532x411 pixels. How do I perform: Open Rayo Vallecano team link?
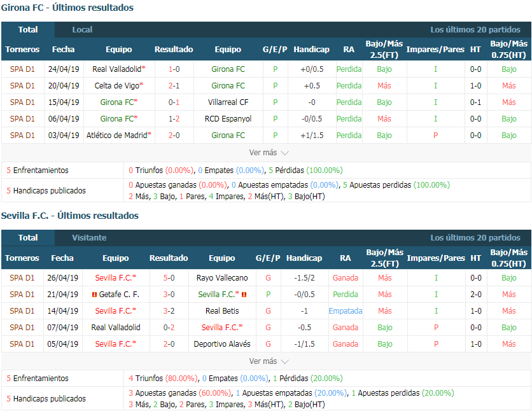click(222, 278)
